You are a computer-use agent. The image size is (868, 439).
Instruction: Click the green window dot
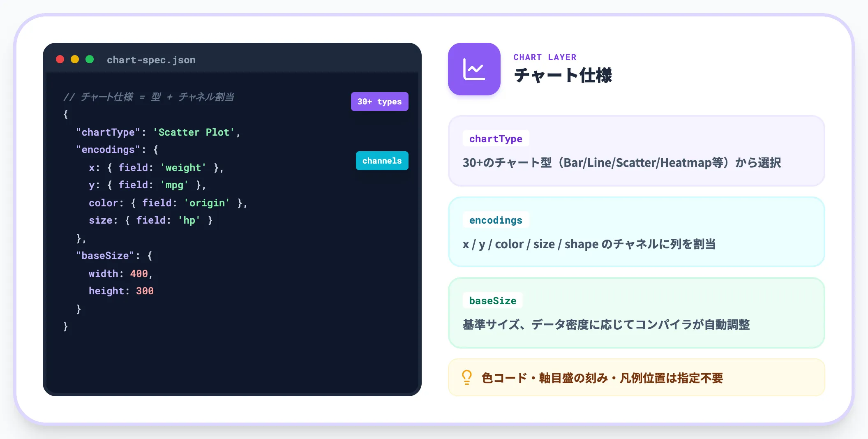[x=90, y=59]
